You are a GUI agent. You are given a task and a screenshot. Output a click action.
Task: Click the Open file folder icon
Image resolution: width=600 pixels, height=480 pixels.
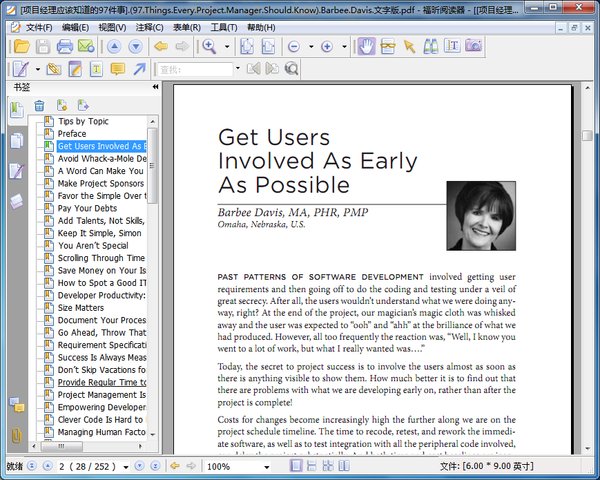pos(20,47)
